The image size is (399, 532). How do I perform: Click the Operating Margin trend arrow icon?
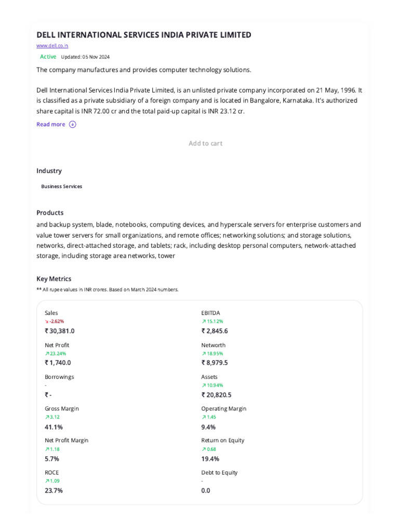pos(204,417)
